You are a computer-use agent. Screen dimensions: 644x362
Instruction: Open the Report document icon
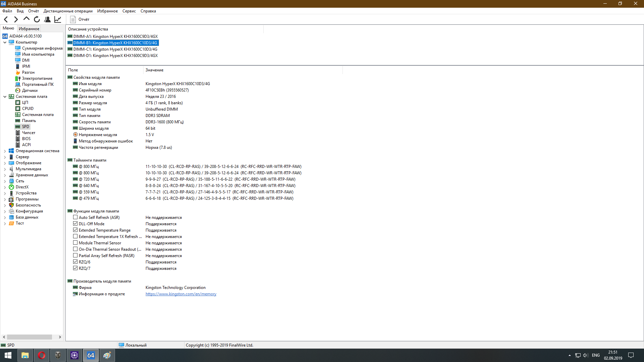pos(73,19)
